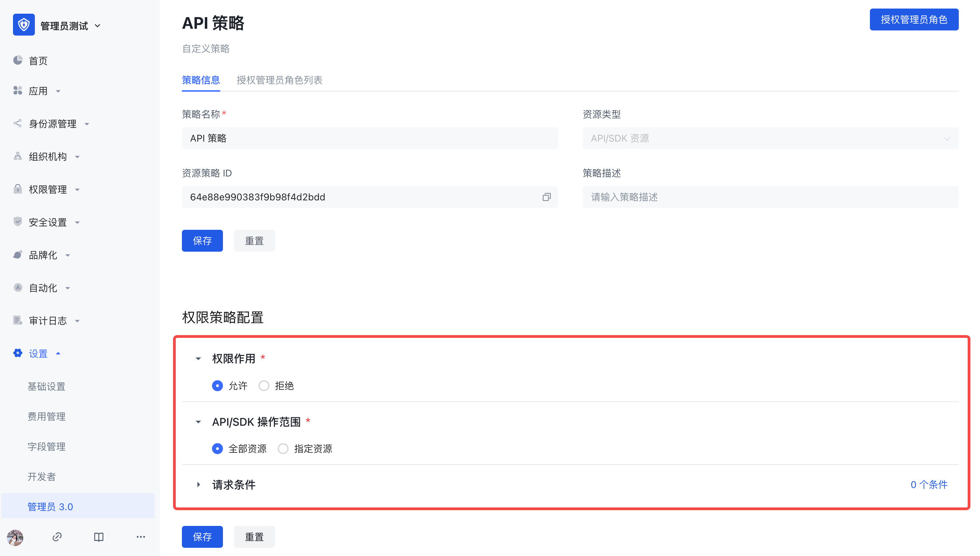Click the three-dots more icon
Viewport: 980px width, 556px height.
tap(141, 537)
